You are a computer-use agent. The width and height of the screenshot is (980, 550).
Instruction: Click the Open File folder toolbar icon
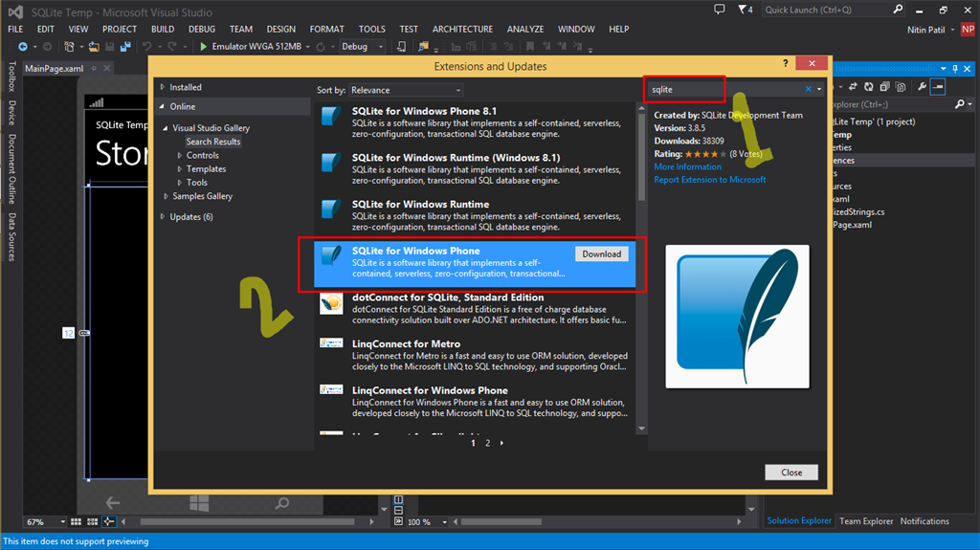(x=95, y=46)
